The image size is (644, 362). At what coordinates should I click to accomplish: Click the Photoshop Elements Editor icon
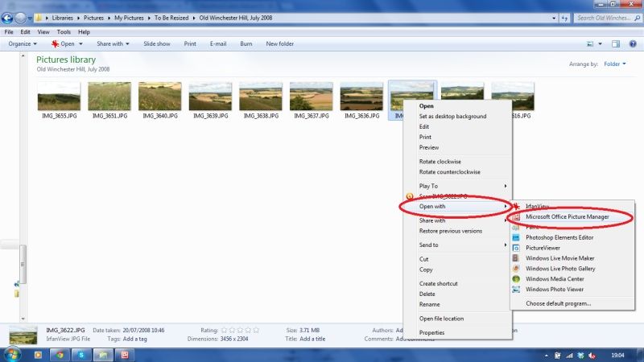pos(516,237)
